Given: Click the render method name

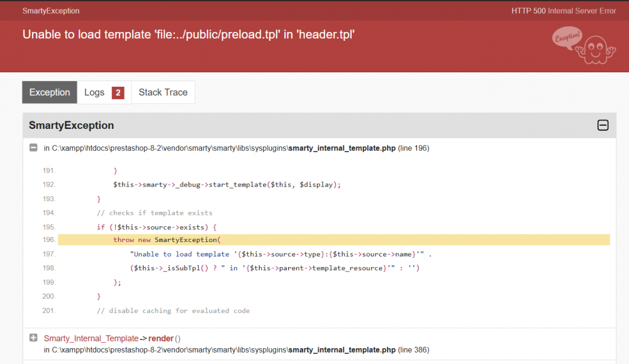Looking at the screenshot, I should click(x=161, y=338).
